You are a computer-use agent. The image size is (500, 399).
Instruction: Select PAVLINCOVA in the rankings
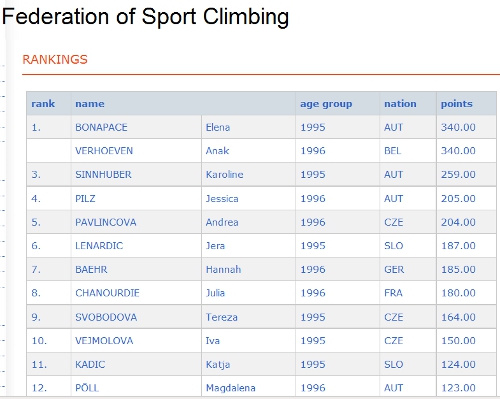pyautogui.click(x=106, y=222)
